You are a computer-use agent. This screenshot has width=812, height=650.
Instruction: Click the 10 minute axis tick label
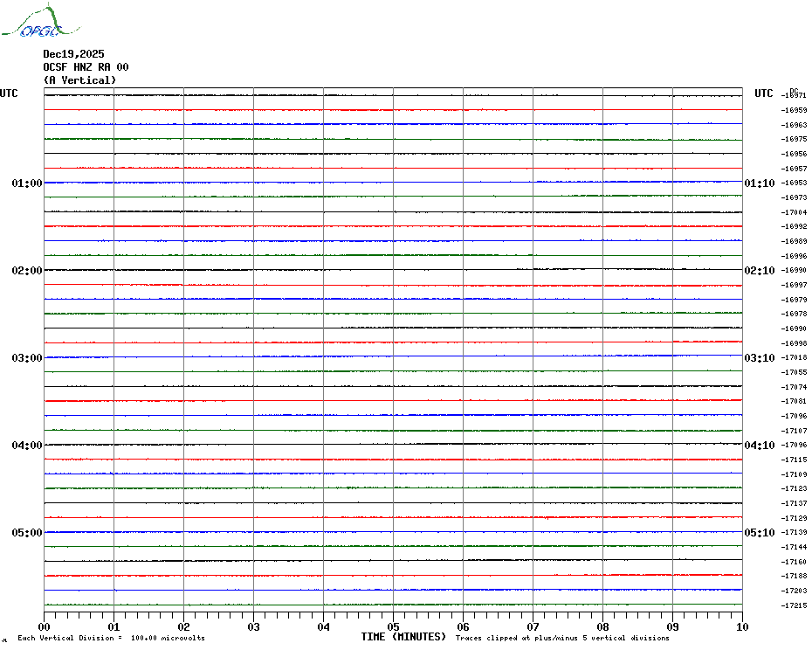pyautogui.click(x=743, y=627)
